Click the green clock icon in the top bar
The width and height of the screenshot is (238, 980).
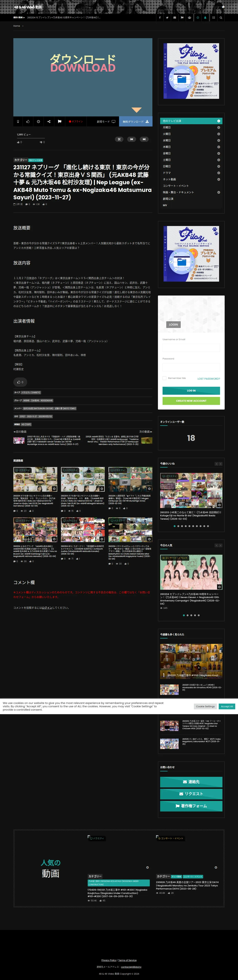pyautogui.click(x=198, y=17)
